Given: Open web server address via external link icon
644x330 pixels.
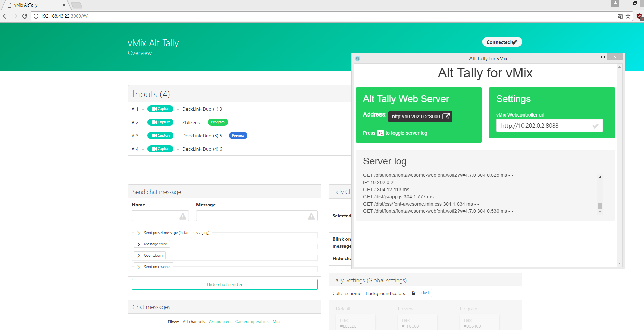Looking at the screenshot, I should 446,117.
